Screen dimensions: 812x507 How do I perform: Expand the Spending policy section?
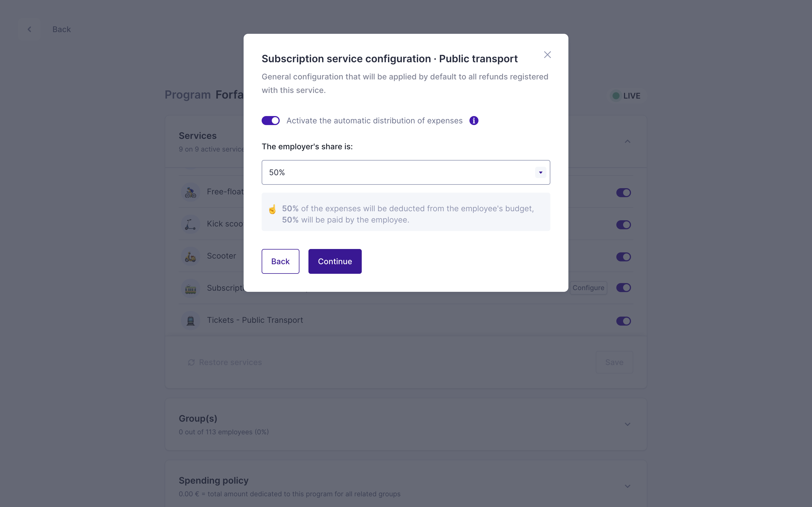pos(627,486)
